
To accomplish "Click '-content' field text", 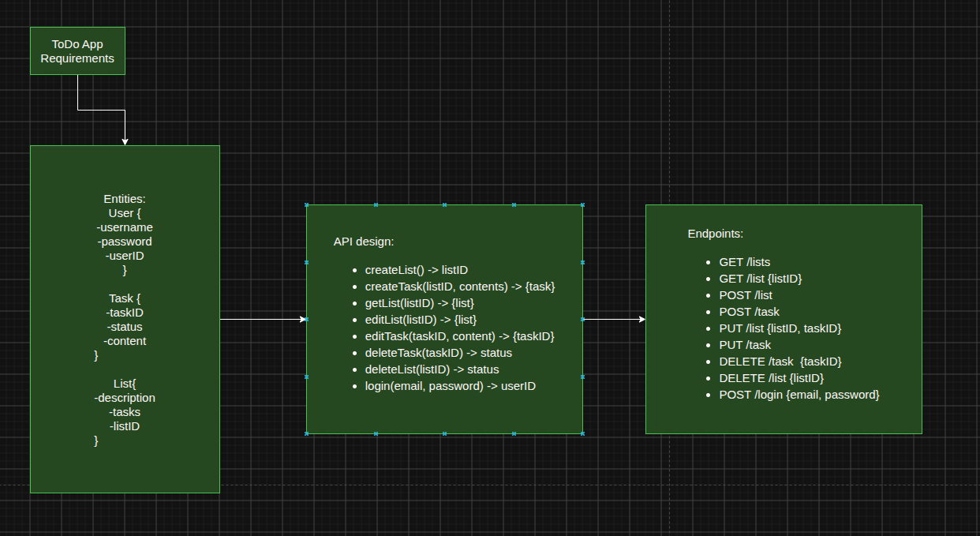I will [x=125, y=341].
